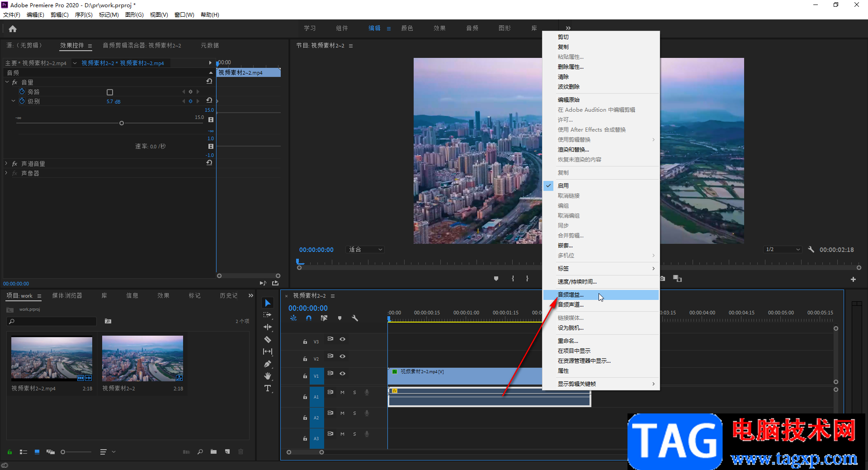Select the Slip tool
The image size is (868, 470).
[268, 351]
